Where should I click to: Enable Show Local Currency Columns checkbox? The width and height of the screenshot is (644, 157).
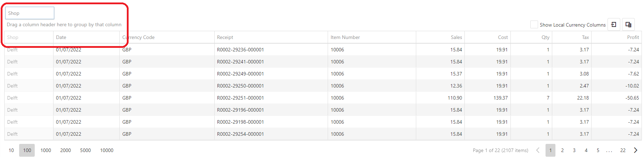click(534, 24)
